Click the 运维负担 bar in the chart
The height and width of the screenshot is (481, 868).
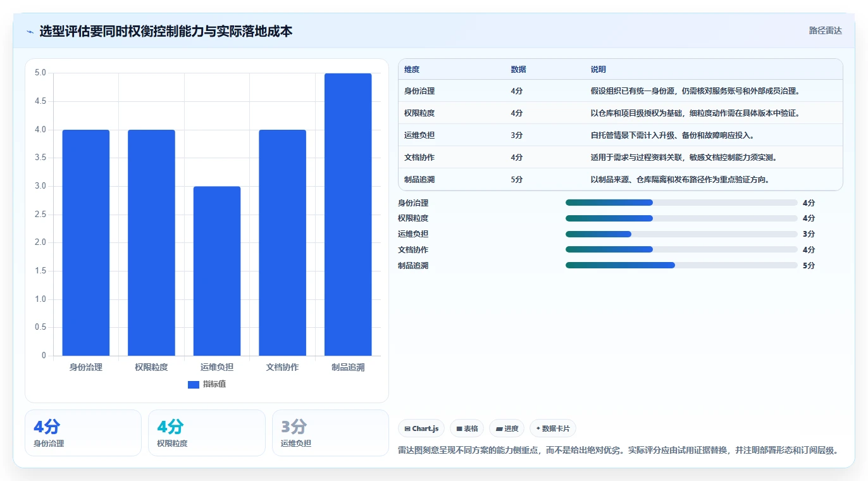pyautogui.click(x=217, y=271)
